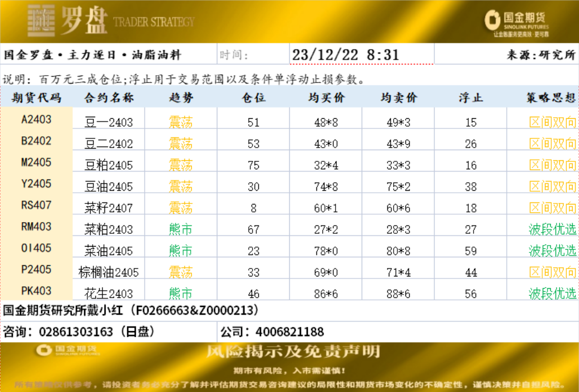Click the 震荡 trend for 豆一2403
The height and width of the screenshot is (392, 579).
181,122
